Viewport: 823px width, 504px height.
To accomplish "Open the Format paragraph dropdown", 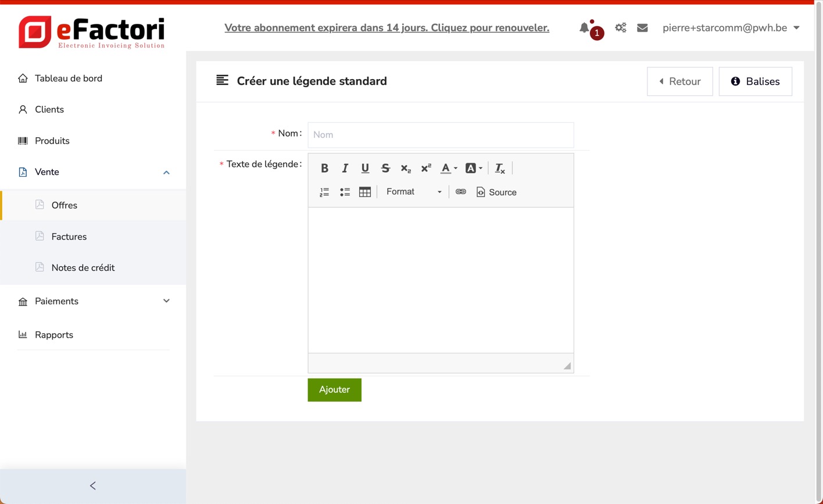I will (413, 192).
